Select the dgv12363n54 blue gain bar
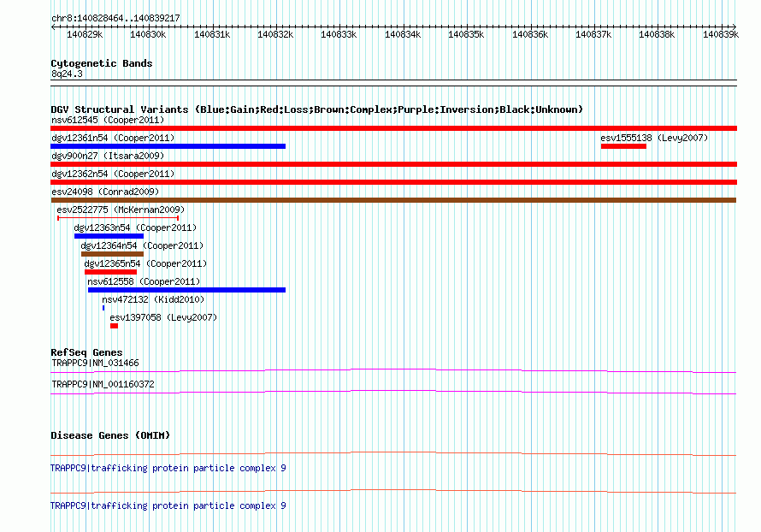Viewport: 761px width, 532px height. [109, 236]
